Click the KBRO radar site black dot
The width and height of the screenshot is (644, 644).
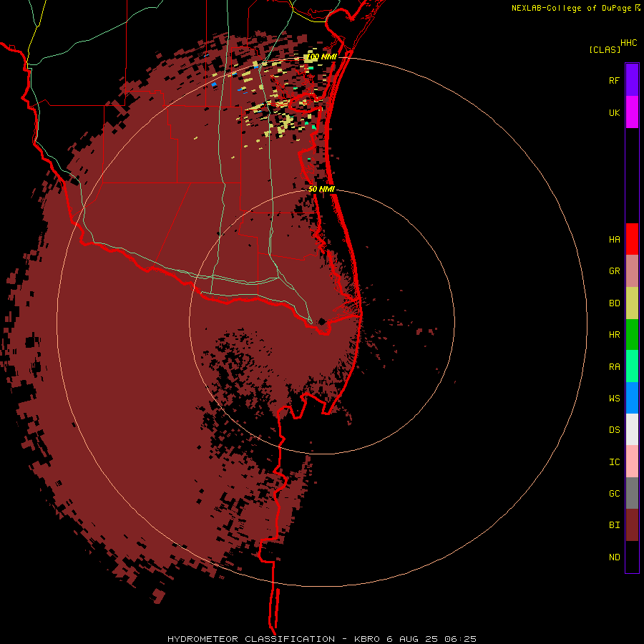322,321
